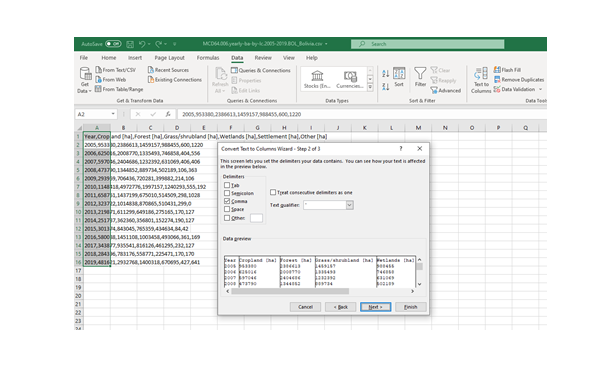Select the Filter funnel icon
Screen dimensions: 600x380
click(x=420, y=73)
